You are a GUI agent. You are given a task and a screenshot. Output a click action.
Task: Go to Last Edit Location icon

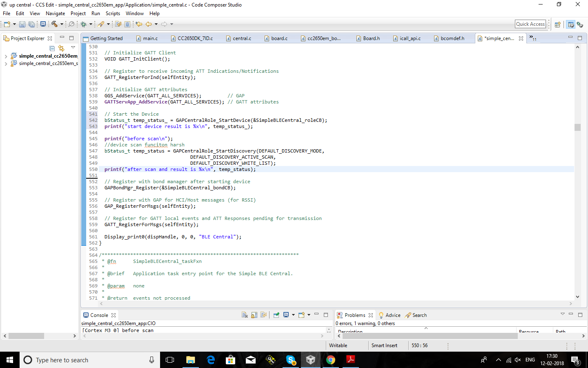point(139,24)
